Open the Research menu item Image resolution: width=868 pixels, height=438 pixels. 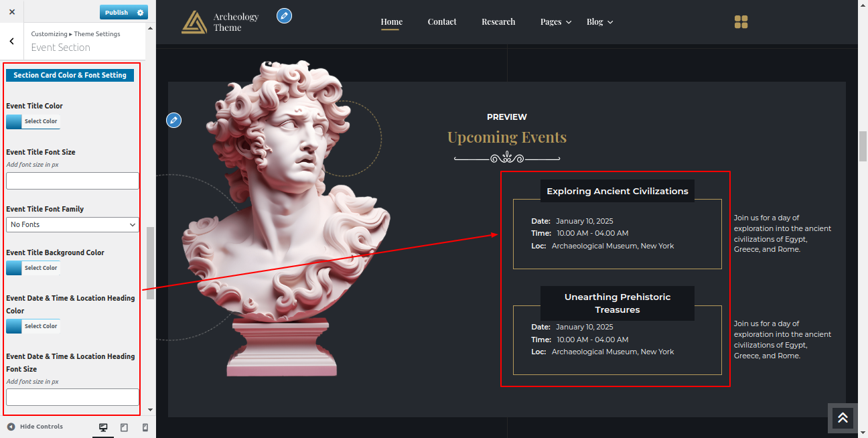tap(498, 22)
